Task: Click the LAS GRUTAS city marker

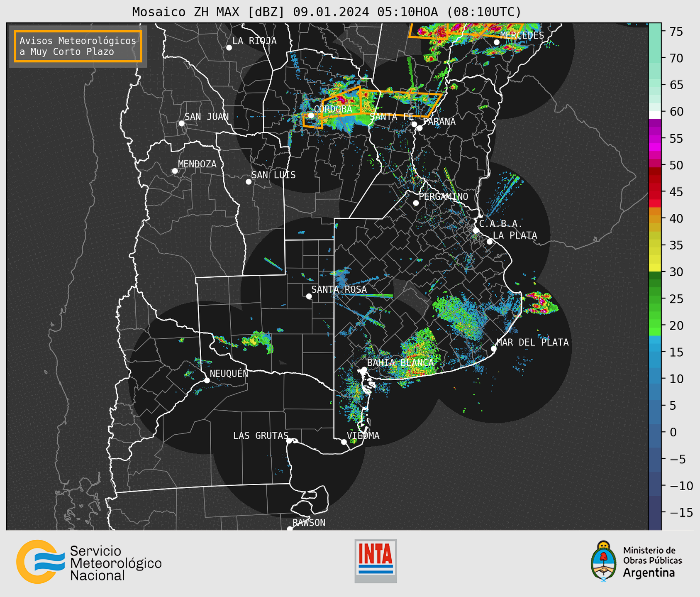Action: (x=289, y=441)
